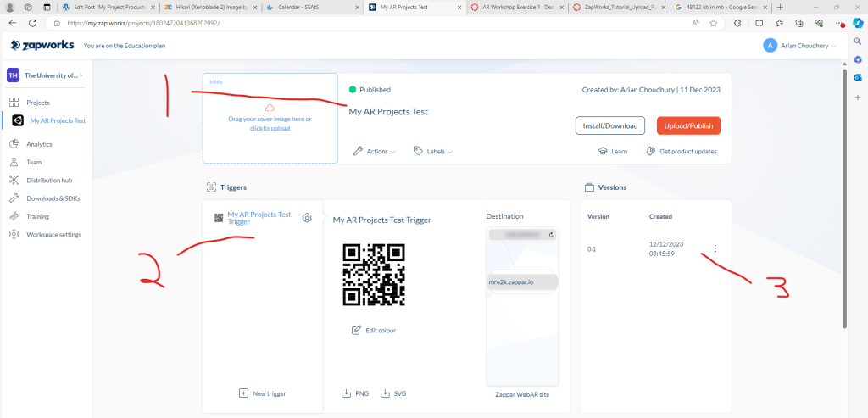Click the three-dot menu for version 0.1
Viewport: 868px width, 418px height.
click(x=715, y=248)
